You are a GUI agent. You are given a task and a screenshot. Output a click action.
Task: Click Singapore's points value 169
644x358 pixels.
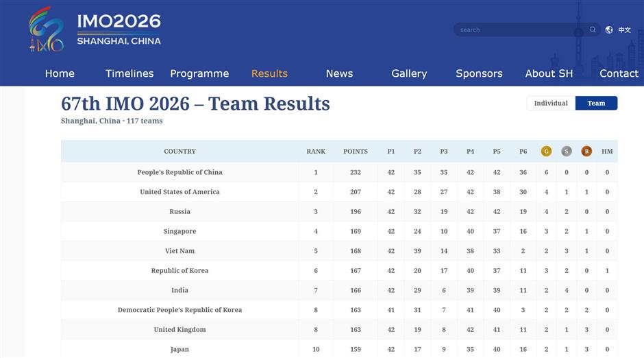356,231
